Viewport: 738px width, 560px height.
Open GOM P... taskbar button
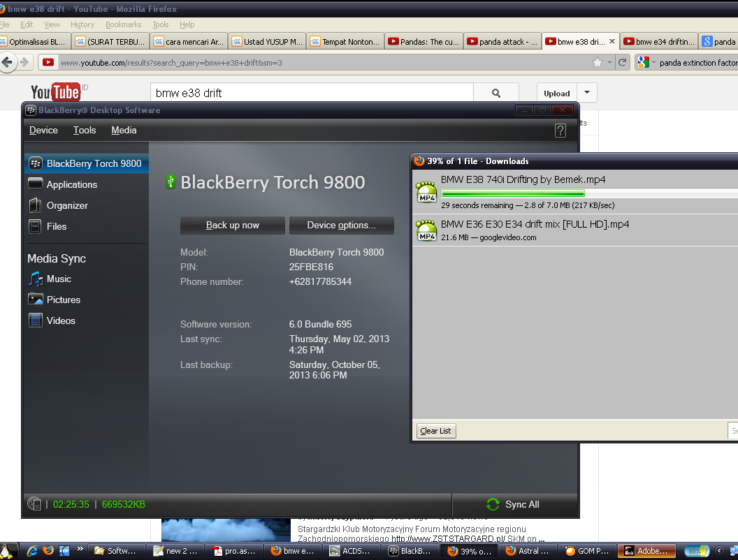(587, 551)
